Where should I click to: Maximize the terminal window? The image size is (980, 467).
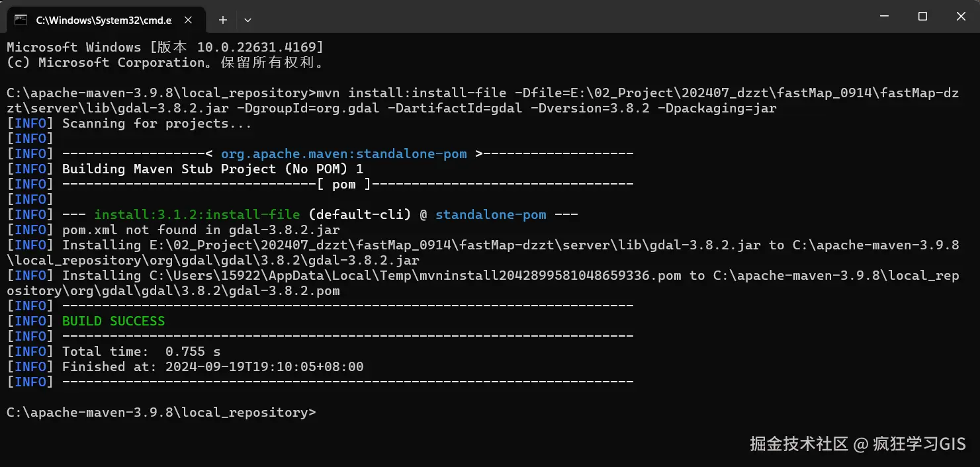point(922,17)
